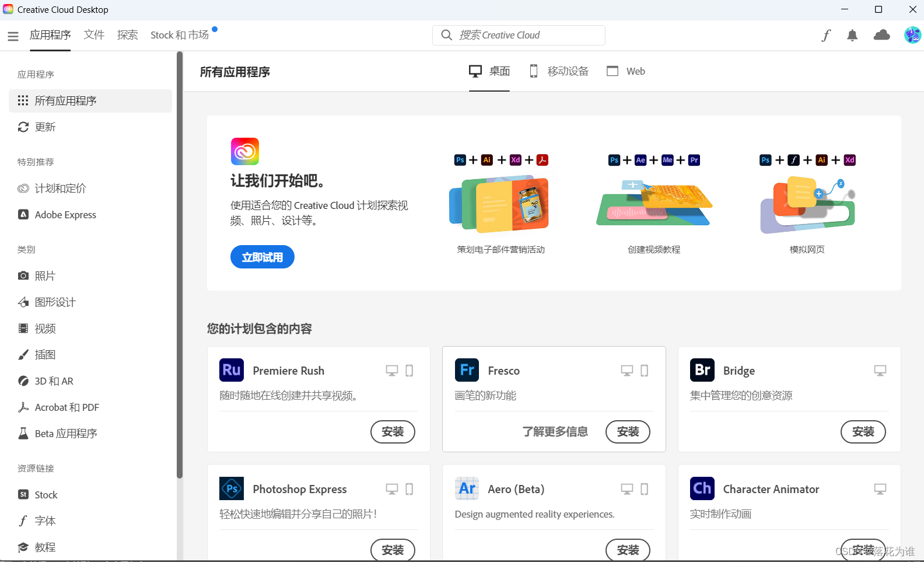Click 了解更多信息 on Fresco card
The height and width of the screenshot is (562, 924).
pyautogui.click(x=555, y=432)
